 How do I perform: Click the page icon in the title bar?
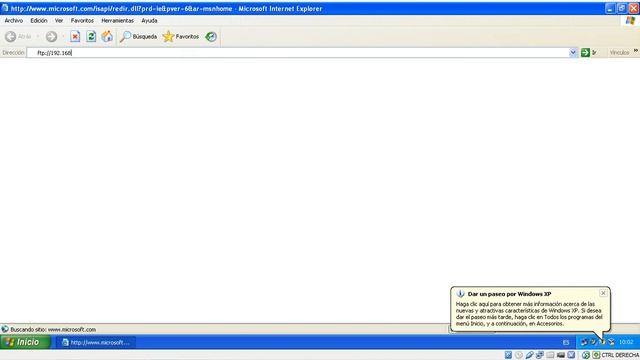5,8
